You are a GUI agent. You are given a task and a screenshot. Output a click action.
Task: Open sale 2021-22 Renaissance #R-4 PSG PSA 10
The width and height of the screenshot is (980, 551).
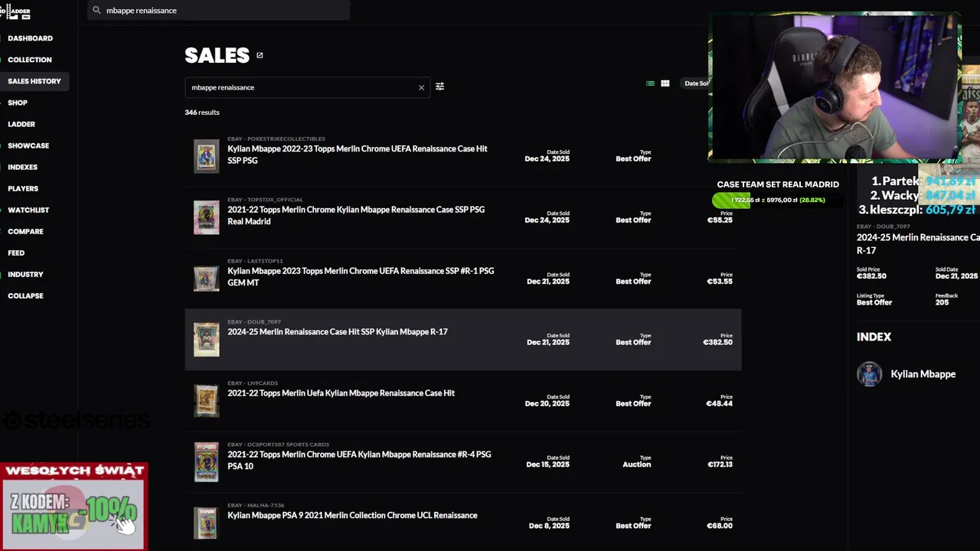pyautogui.click(x=359, y=460)
